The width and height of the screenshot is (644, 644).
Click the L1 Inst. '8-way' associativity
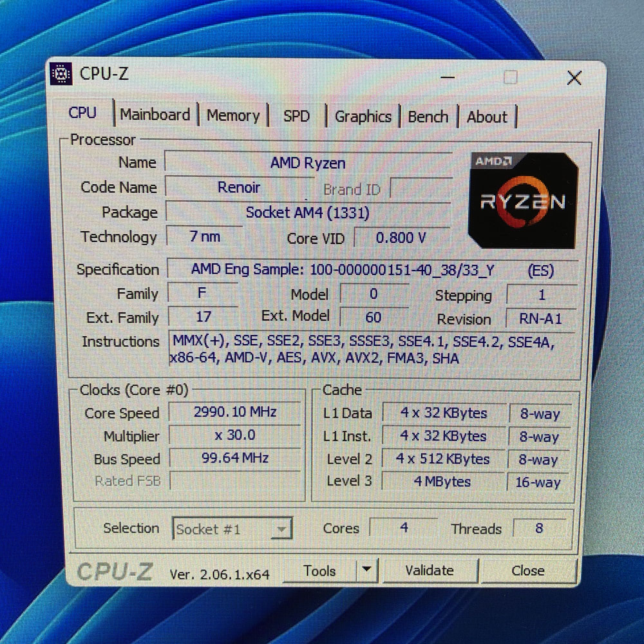(539, 437)
